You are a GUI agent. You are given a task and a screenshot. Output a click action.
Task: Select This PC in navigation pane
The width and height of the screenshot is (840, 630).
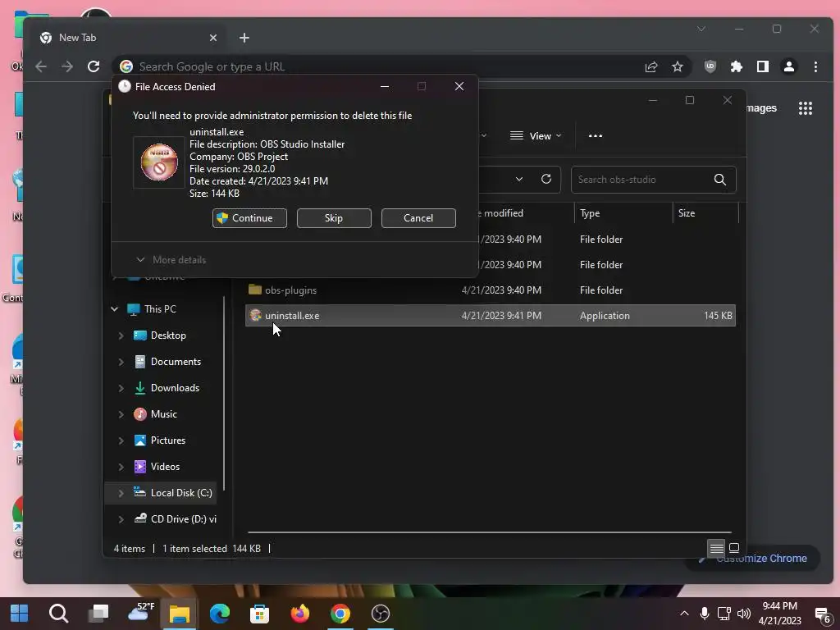160,309
